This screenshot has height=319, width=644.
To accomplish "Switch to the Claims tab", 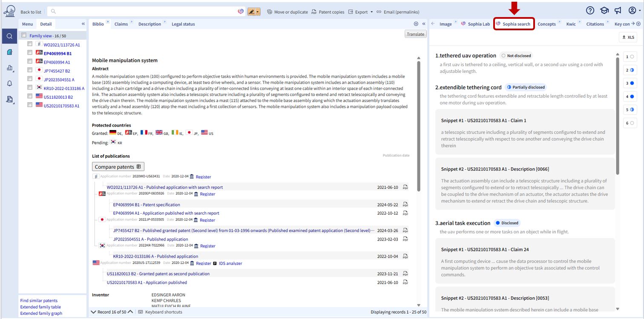I will point(121,24).
